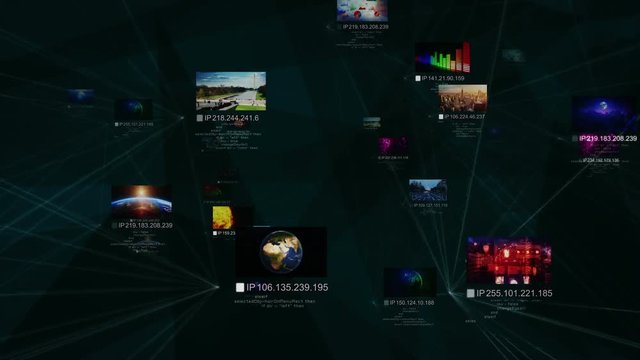This screenshot has height=360, width=640.
Task: Open the red neon city thumbnail
Action: pos(509,260)
